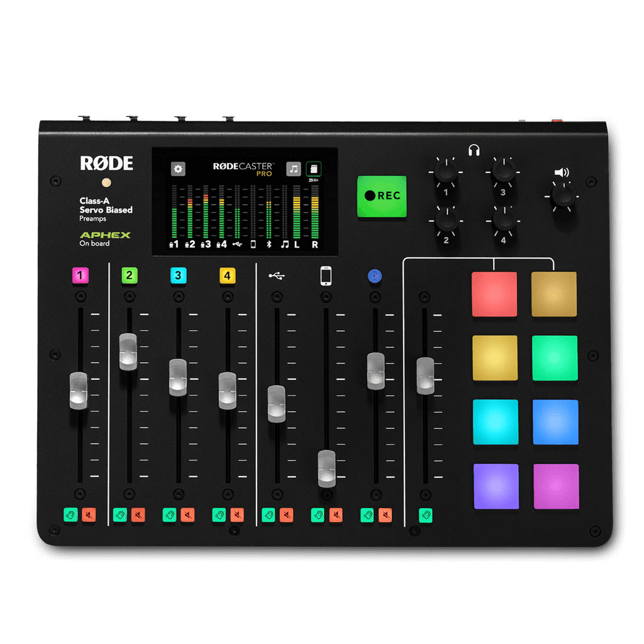Toggle solo listen on channel 2
Screen dimensions: 644x644
(119, 515)
